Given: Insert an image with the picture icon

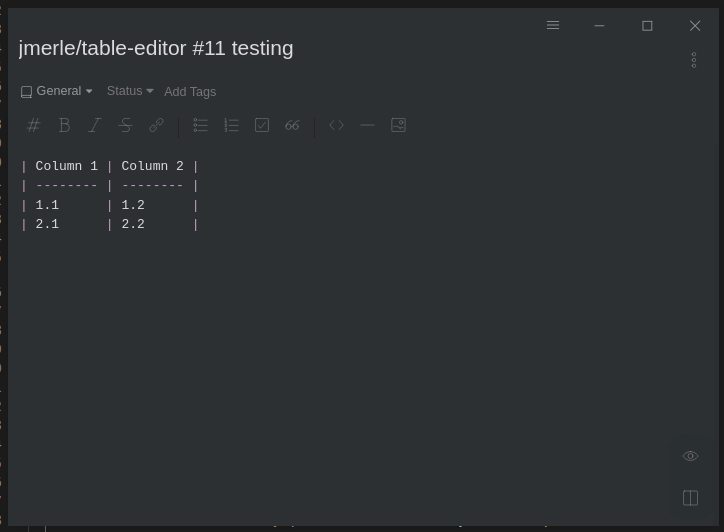Looking at the screenshot, I should (398, 125).
